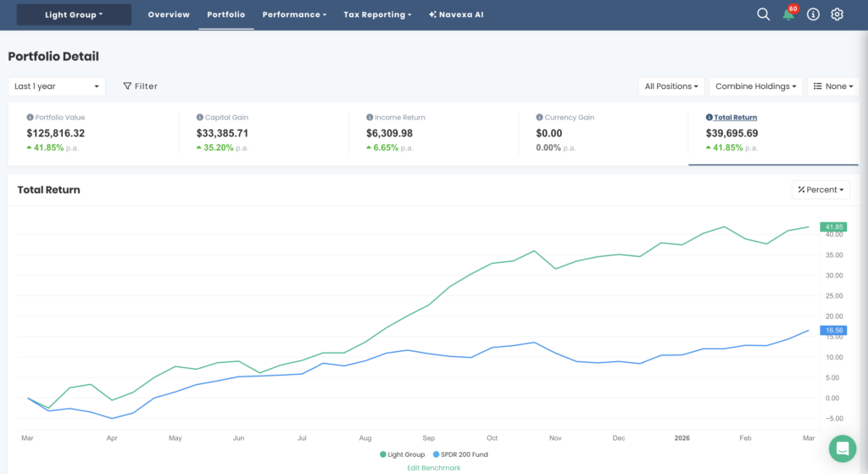Screen dimensions: 868x474
Task: Click the Edit Benchmark link
Action: (x=433, y=467)
